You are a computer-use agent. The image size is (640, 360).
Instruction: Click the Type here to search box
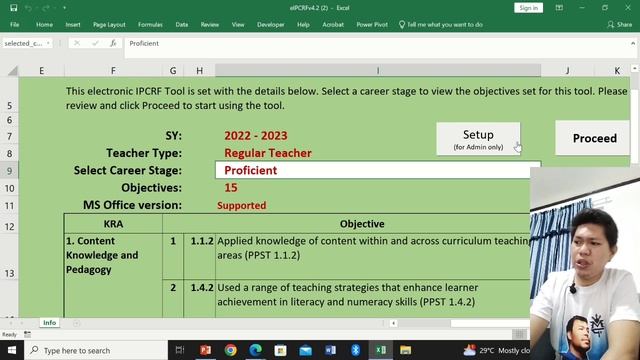pyautogui.click(x=96, y=350)
